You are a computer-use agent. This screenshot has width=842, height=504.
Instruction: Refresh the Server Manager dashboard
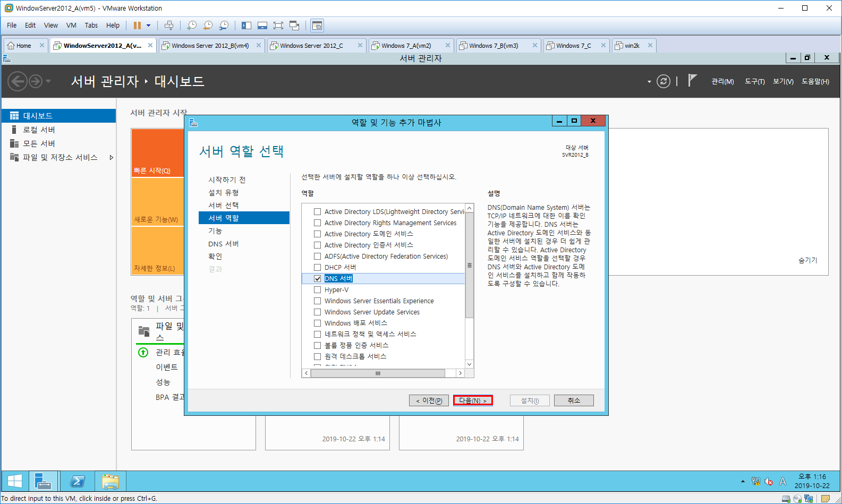(664, 81)
